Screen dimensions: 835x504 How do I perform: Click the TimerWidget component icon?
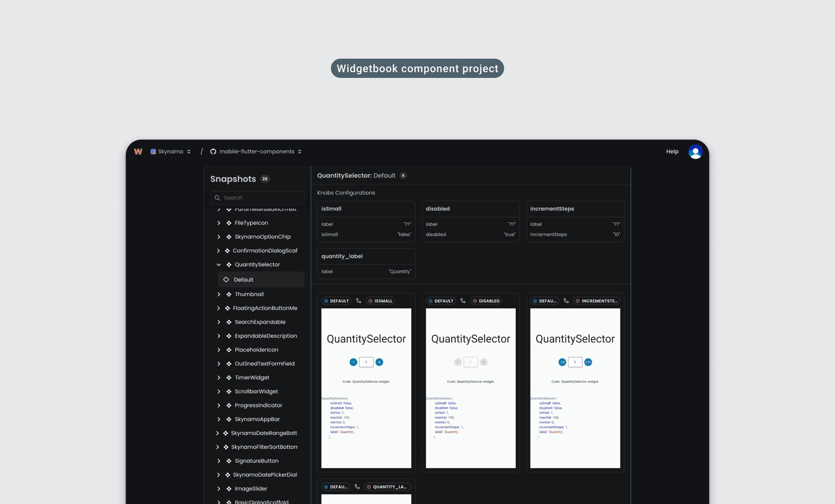click(229, 378)
